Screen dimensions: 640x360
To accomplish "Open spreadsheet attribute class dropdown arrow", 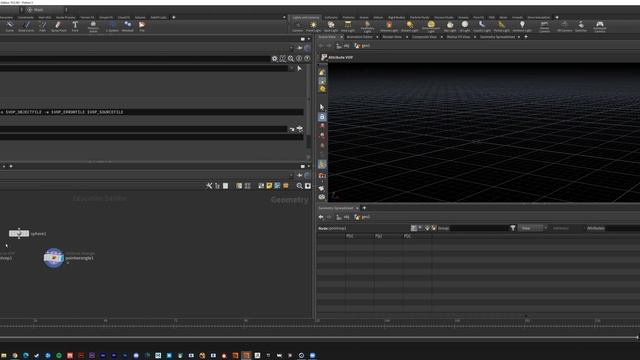I will (x=420, y=228).
